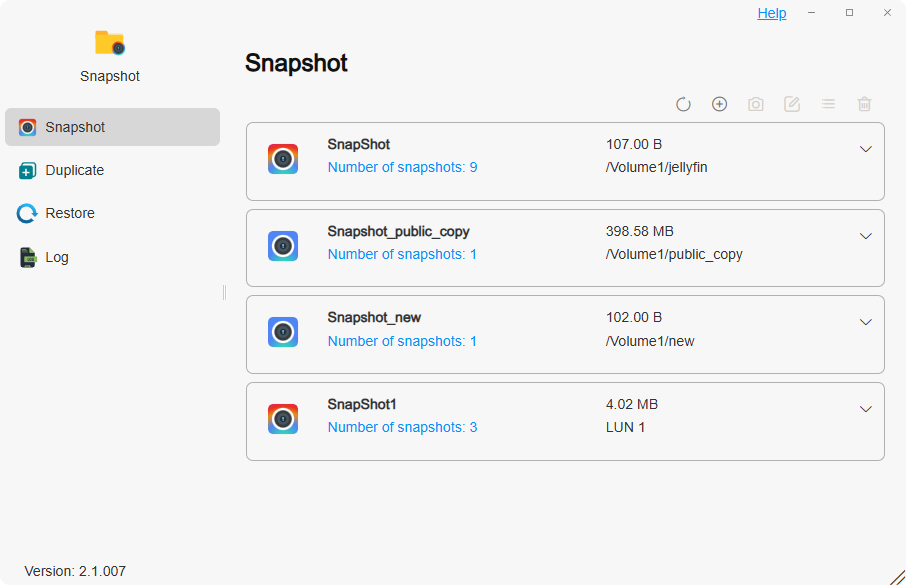
Task: Open the Help link
Action: click(771, 13)
